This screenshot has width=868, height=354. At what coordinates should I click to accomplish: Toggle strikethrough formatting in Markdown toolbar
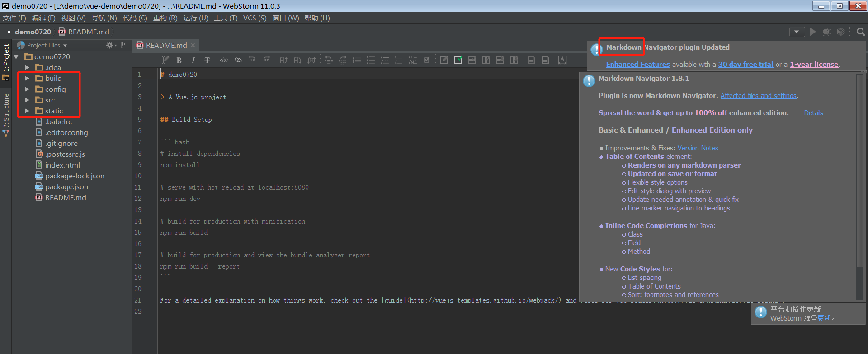pos(207,60)
